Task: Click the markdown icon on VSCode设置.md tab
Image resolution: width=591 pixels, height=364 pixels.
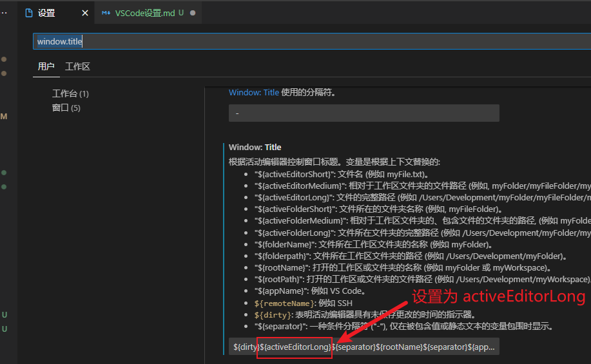Action: click(106, 13)
